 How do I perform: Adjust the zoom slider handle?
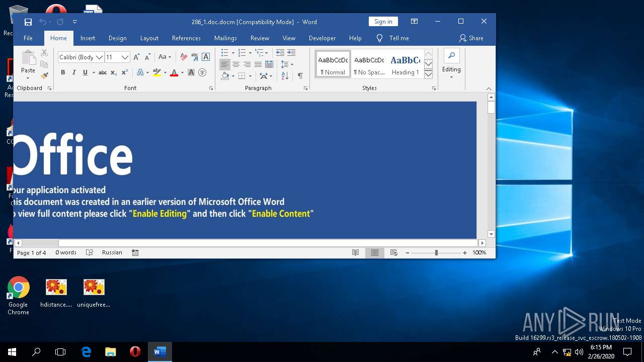click(x=436, y=253)
